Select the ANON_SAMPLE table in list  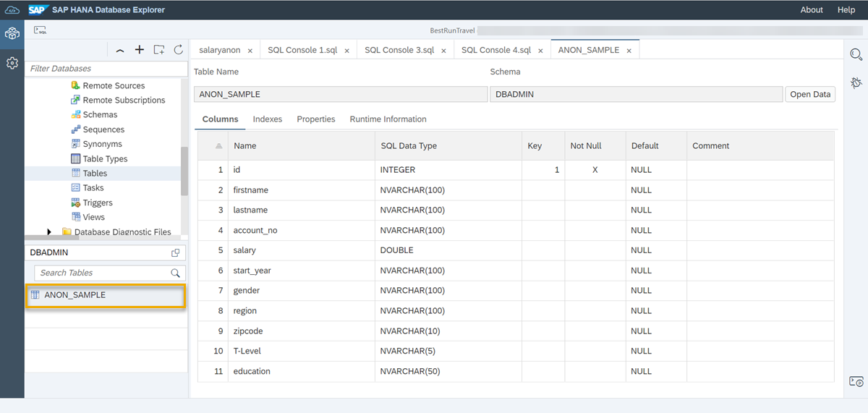point(106,295)
